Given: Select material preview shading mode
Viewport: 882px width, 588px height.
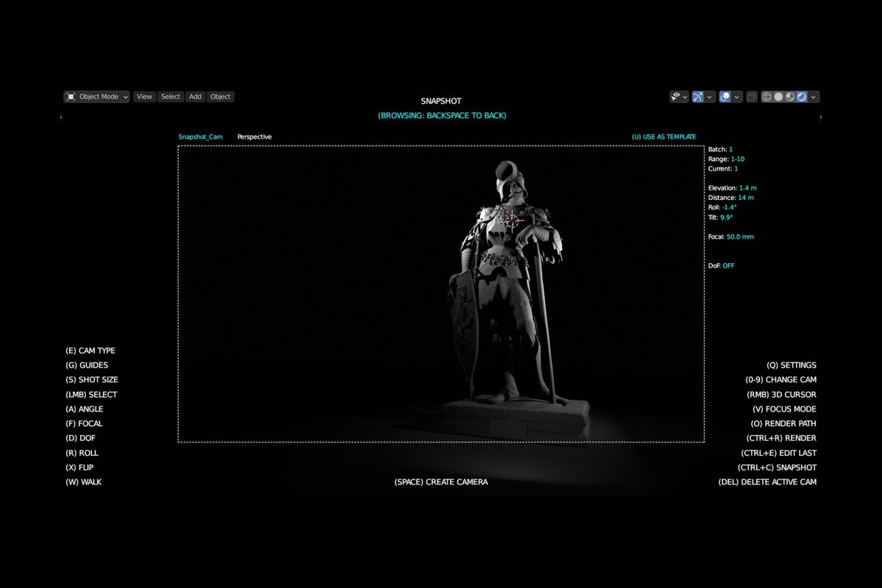Looking at the screenshot, I should point(790,96).
